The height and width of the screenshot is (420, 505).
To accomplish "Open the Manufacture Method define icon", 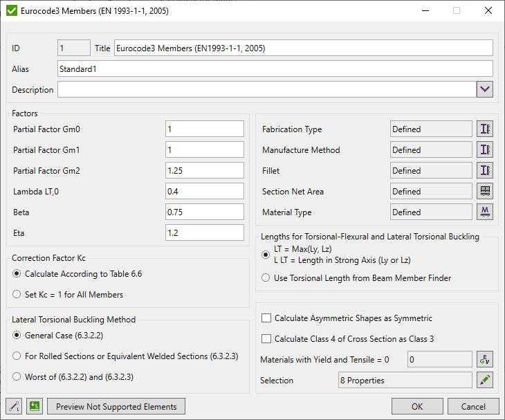I will (485, 150).
